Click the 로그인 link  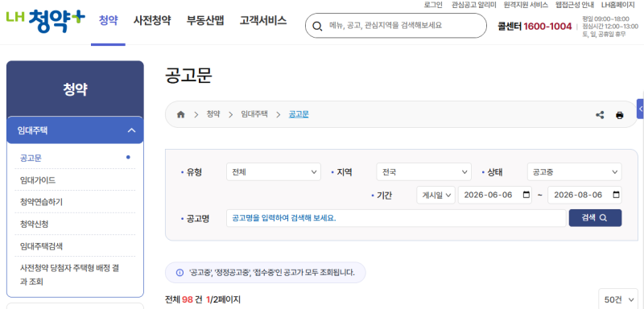tap(433, 5)
